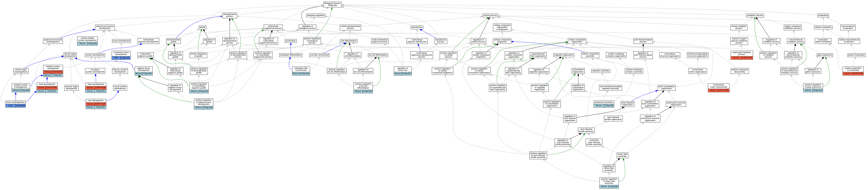Screen dimensions: 868x190
Task: Select the 'tissue development' node
Action: tap(121, 41)
